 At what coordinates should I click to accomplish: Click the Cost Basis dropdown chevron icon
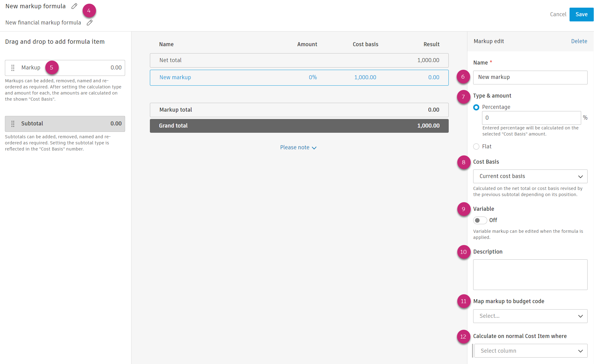580,176
